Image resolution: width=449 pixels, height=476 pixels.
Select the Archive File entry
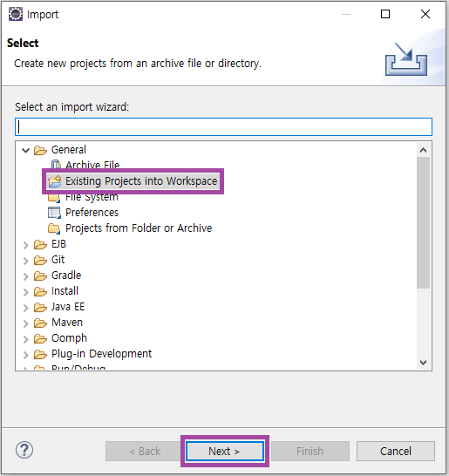[92, 165]
